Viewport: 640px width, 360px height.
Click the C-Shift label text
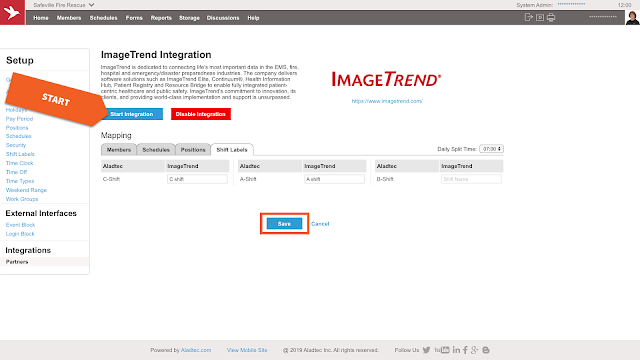click(111, 179)
